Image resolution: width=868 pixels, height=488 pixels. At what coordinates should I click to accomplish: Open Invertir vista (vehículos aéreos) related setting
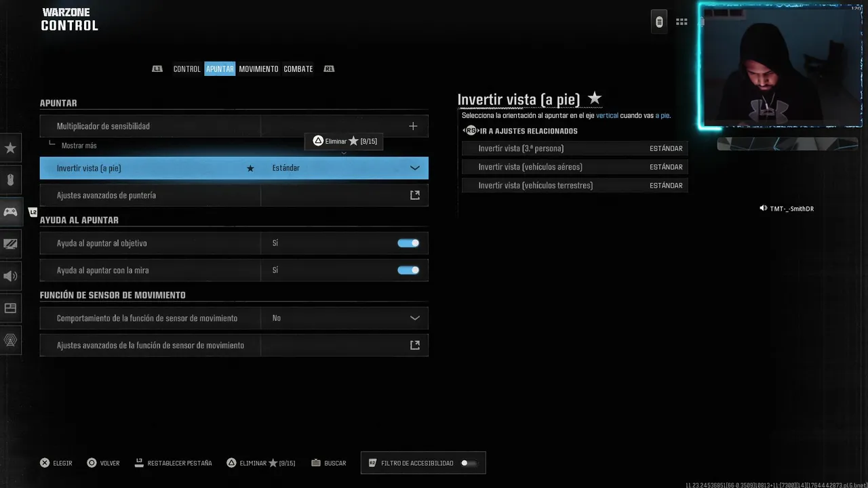tap(575, 167)
